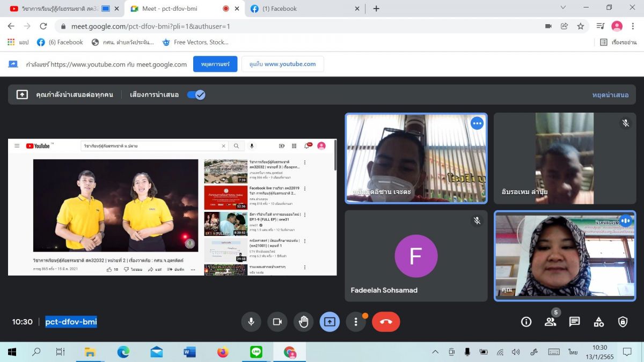Click the stop presenting link at right
Screen dimensions: 644x362
pos(610,95)
